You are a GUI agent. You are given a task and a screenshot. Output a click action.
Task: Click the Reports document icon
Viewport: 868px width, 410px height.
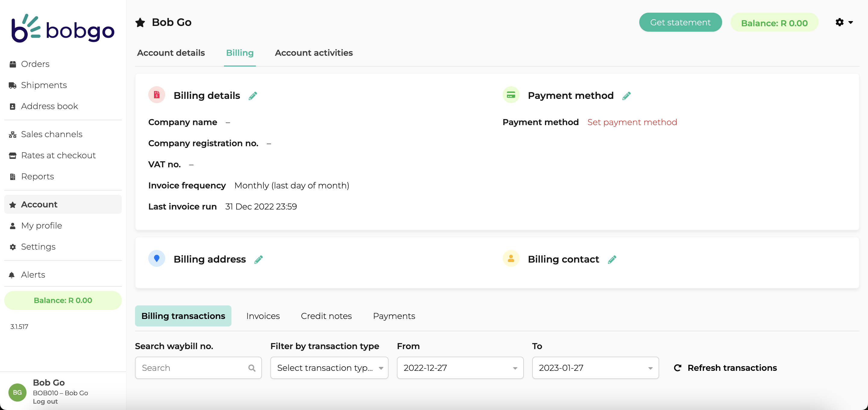pos(13,177)
